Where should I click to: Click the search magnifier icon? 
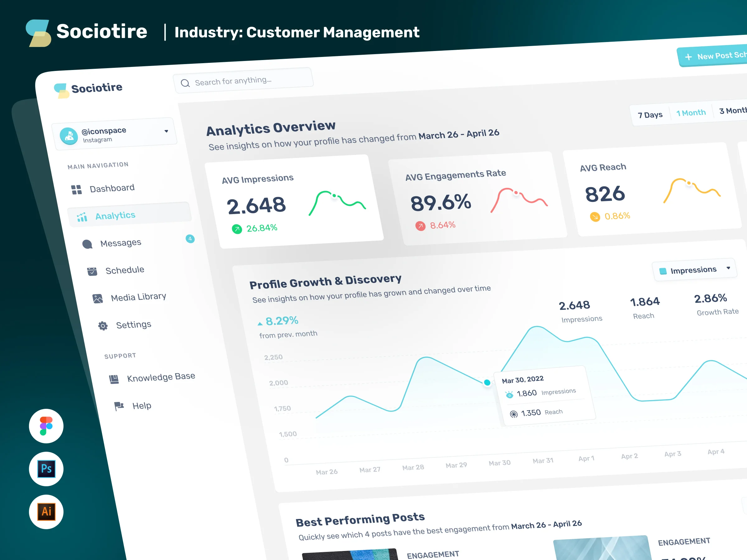tap(185, 83)
